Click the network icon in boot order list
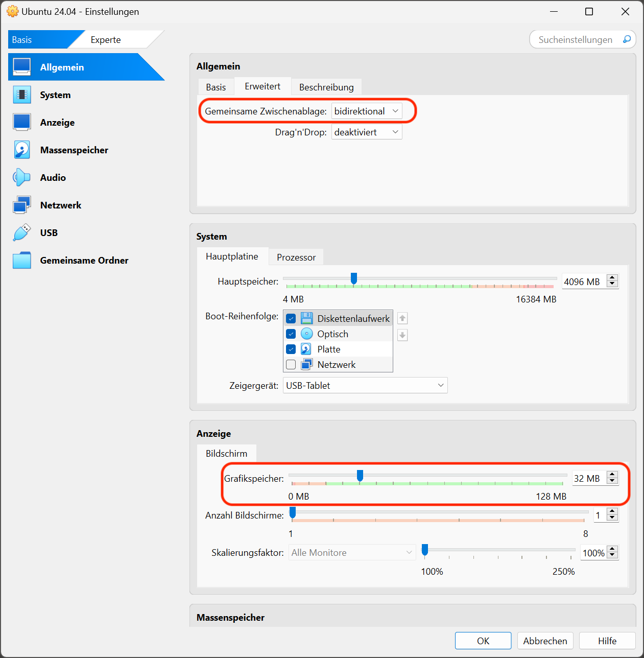 (306, 364)
